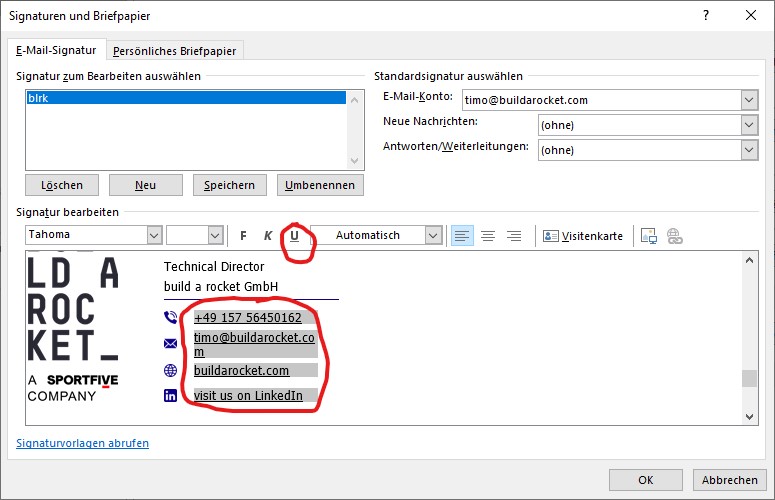Image resolution: width=775 pixels, height=500 pixels.
Task: Click the Umbenennen button
Action: click(x=320, y=185)
